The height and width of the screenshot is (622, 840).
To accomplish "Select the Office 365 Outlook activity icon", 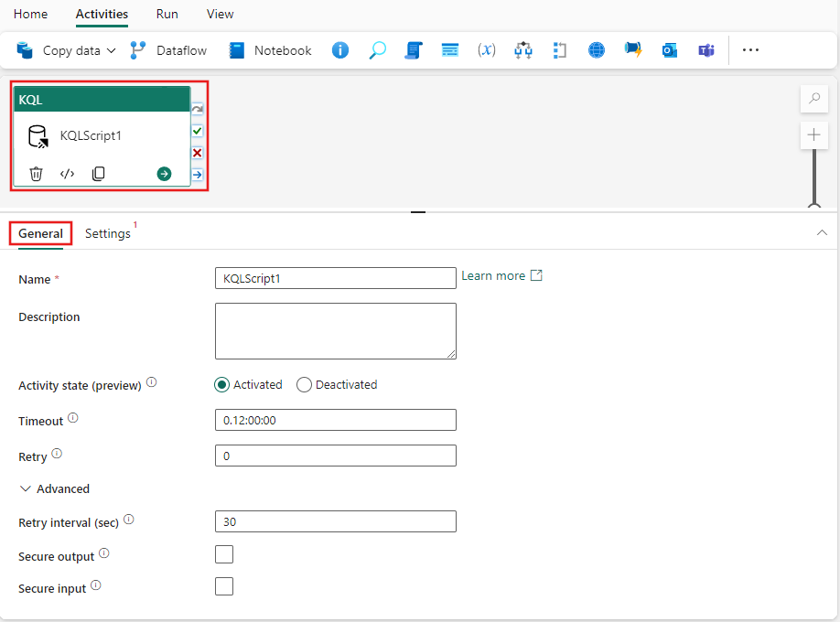I will click(x=670, y=50).
